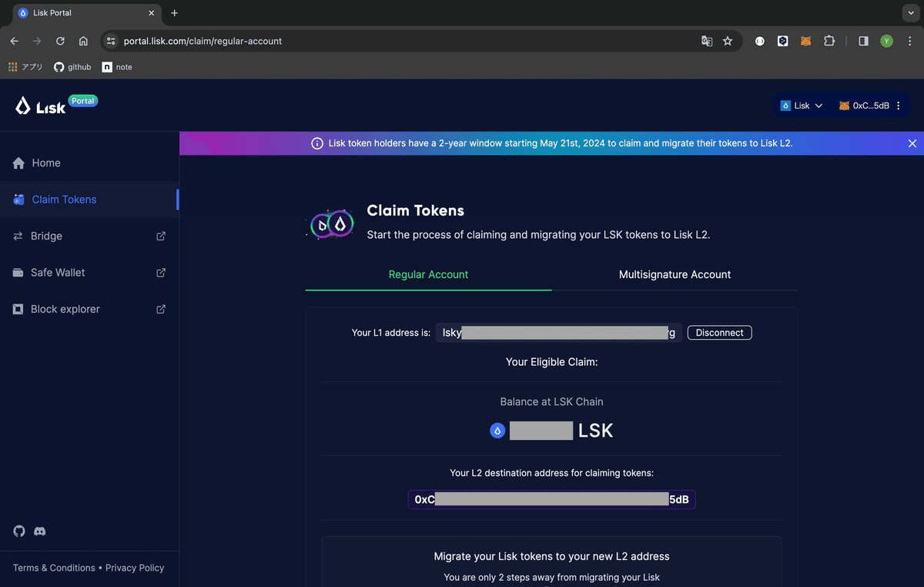Click the Home house icon
Viewport: 924px width, 587px height.
(x=18, y=163)
